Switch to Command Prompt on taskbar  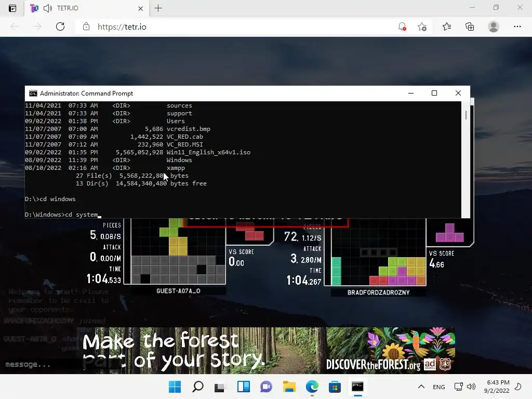click(x=357, y=387)
